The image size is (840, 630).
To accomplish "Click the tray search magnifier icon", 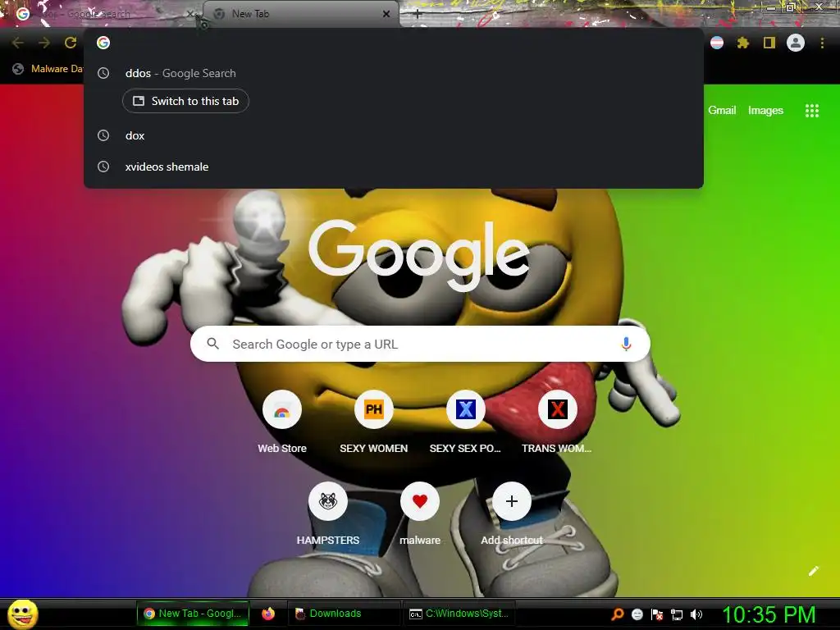I will pyautogui.click(x=618, y=614).
